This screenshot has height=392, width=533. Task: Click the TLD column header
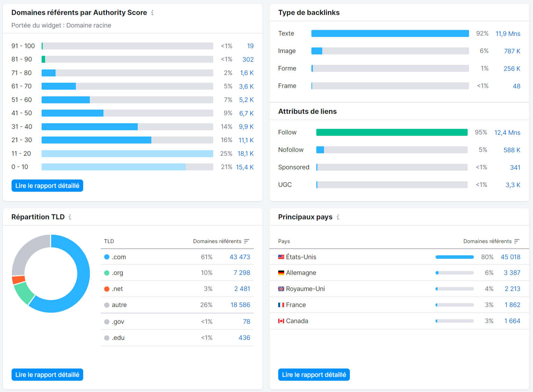coord(109,241)
